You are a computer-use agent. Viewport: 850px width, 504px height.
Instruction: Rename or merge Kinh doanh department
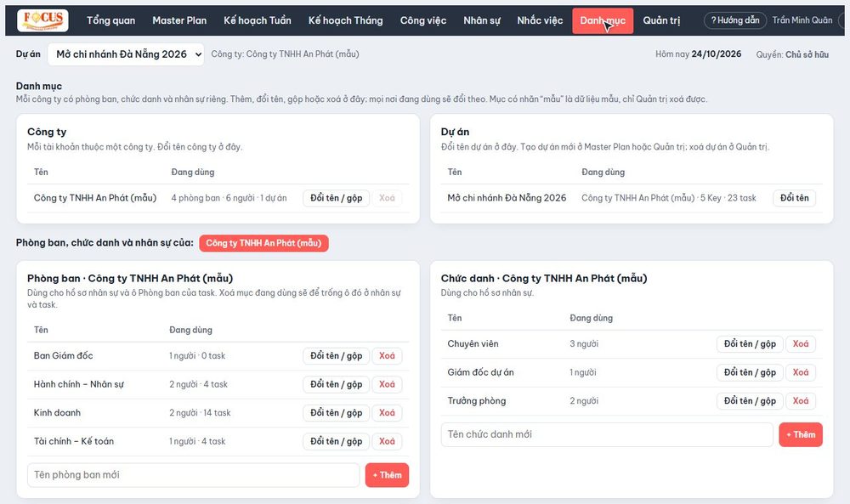[336, 412]
